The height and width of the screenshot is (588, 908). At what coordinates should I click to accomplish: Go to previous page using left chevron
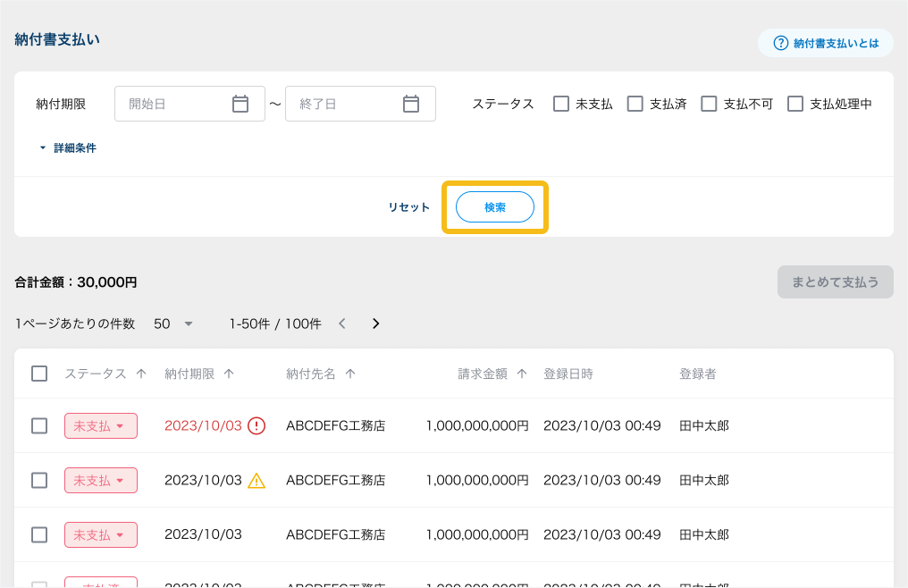click(342, 323)
